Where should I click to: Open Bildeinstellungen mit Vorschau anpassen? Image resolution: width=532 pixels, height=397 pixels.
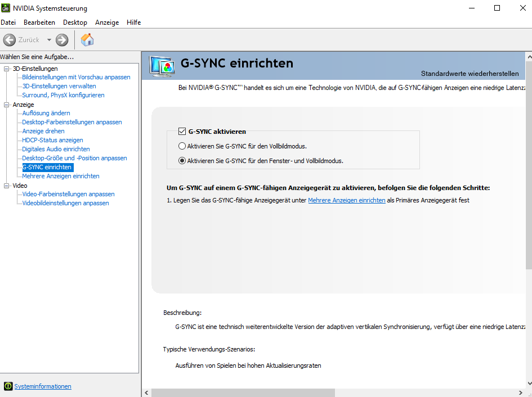[77, 77]
